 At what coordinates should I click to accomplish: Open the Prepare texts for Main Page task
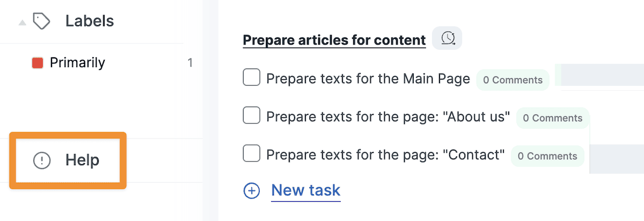(368, 79)
